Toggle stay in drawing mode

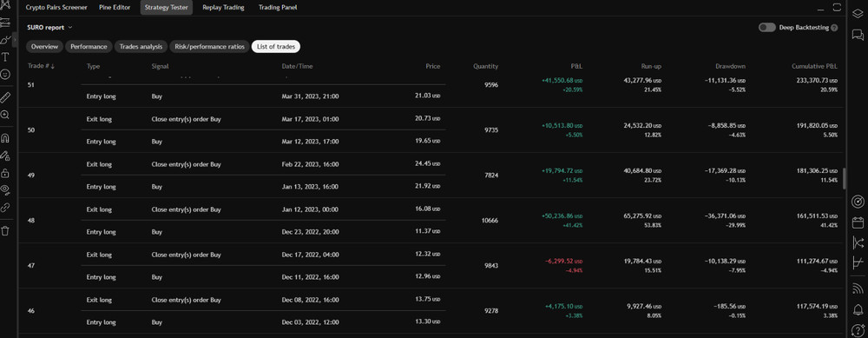tap(5, 156)
